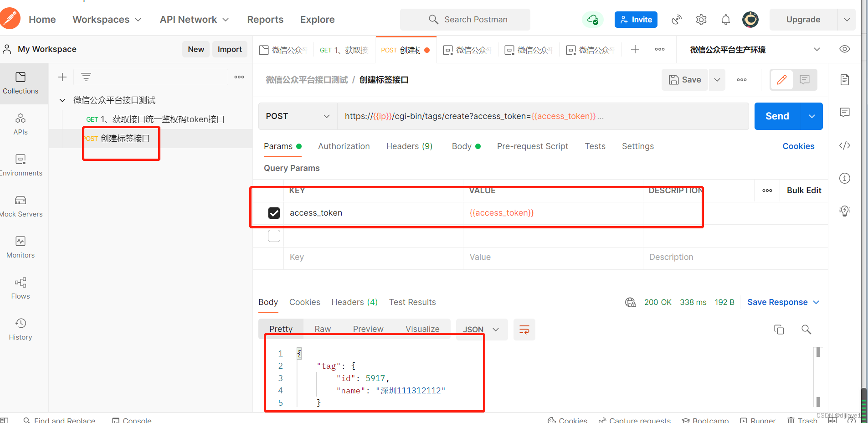868x423 pixels.
Task: Open the APIs sidebar panel
Action: pyautogui.click(x=21, y=124)
